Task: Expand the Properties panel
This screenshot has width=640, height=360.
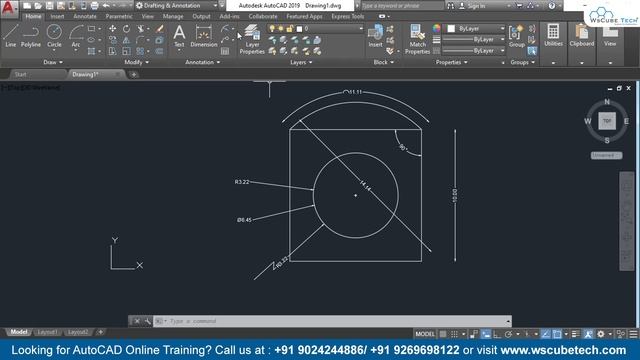Action: pyautogui.click(x=452, y=62)
